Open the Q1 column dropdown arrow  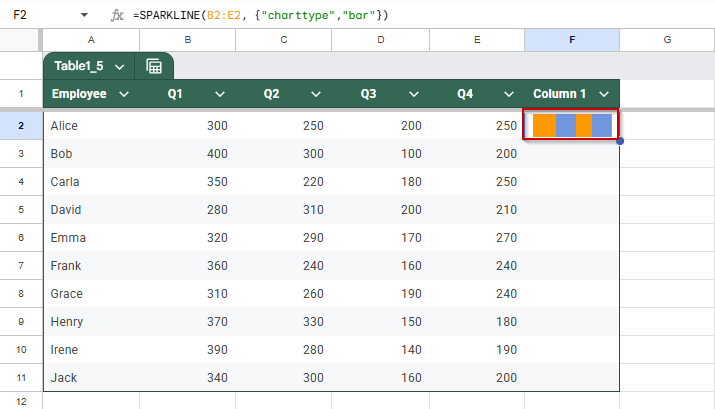point(220,94)
